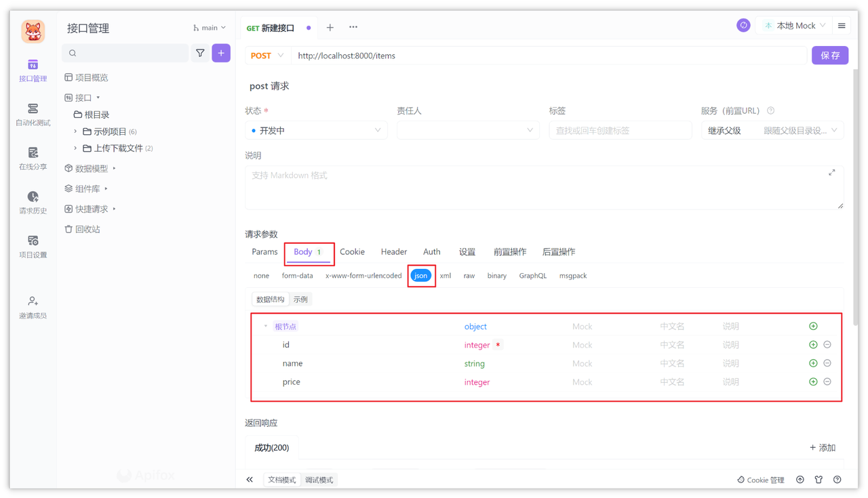Image resolution: width=868 pixels, height=498 pixels.
Task: Expand the 说明 editor to full screen
Action: click(x=831, y=173)
